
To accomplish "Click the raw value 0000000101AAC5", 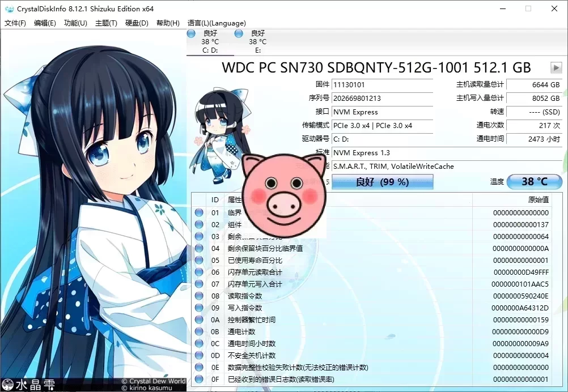I will (x=520, y=284).
